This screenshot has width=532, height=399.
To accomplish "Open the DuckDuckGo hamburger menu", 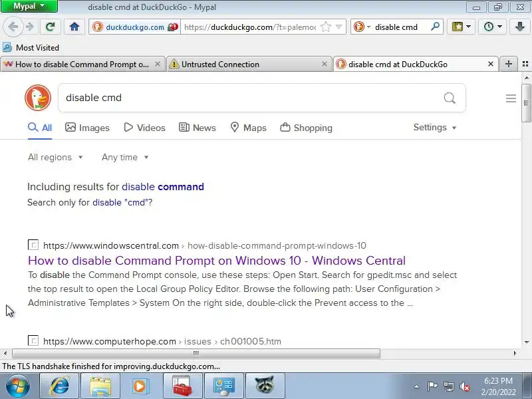I will point(511,98).
